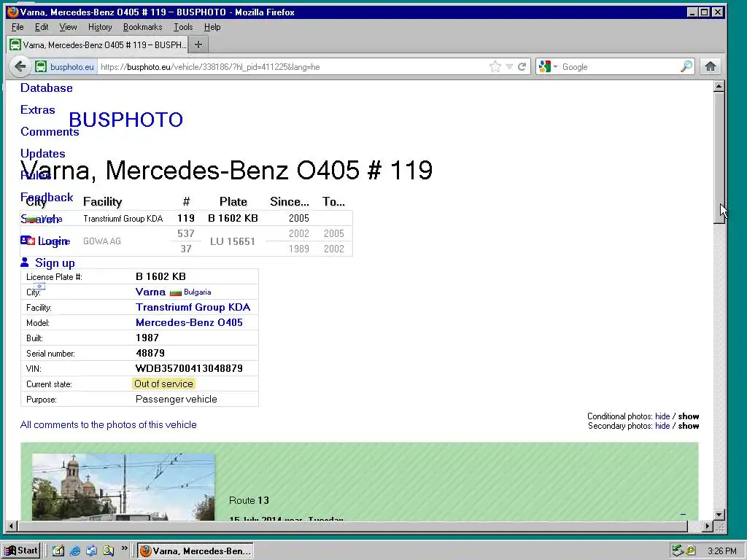747x560 pixels.
Task: Open the Help menu
Action: (212, 27)
